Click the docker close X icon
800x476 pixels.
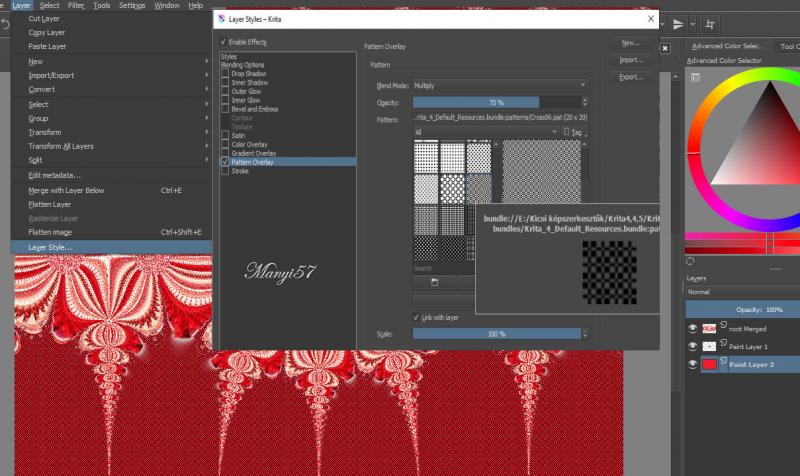point(664,46)
